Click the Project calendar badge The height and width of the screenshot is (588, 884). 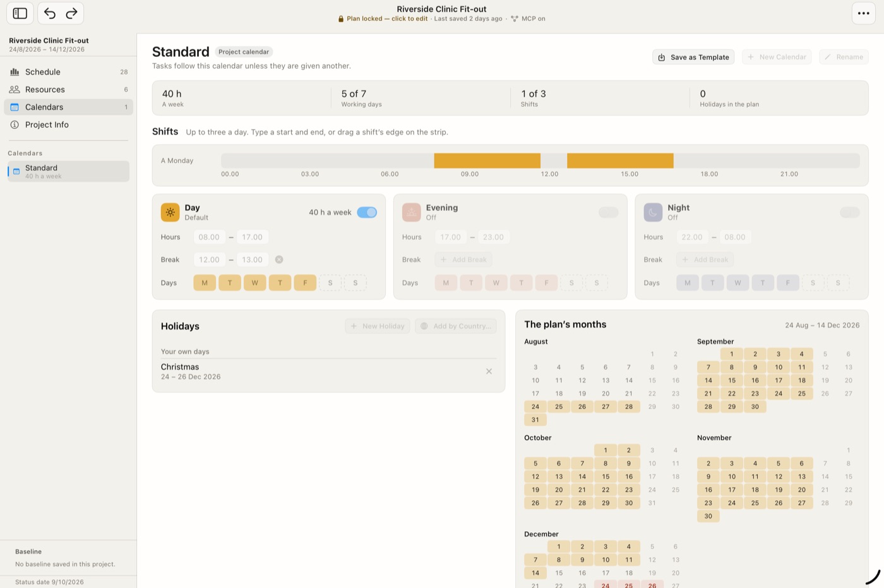244,52
